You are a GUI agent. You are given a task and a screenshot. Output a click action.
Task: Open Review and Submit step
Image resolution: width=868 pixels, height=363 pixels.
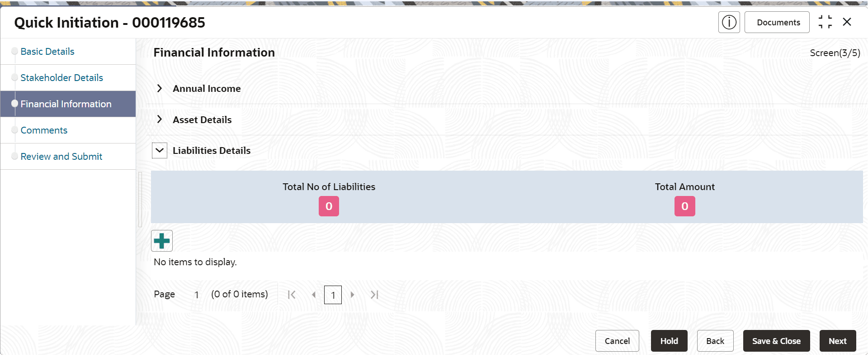(x=61, y=157)
